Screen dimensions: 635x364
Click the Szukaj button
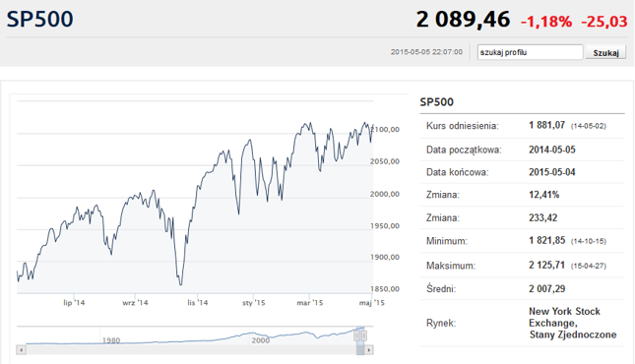coord(605,53)
